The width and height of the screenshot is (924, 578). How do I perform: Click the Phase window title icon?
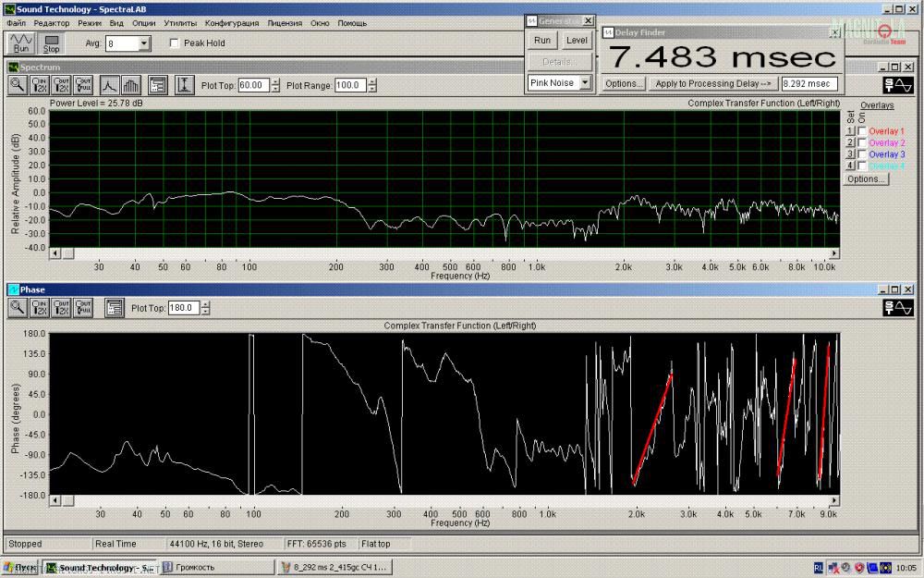[13, 289]
